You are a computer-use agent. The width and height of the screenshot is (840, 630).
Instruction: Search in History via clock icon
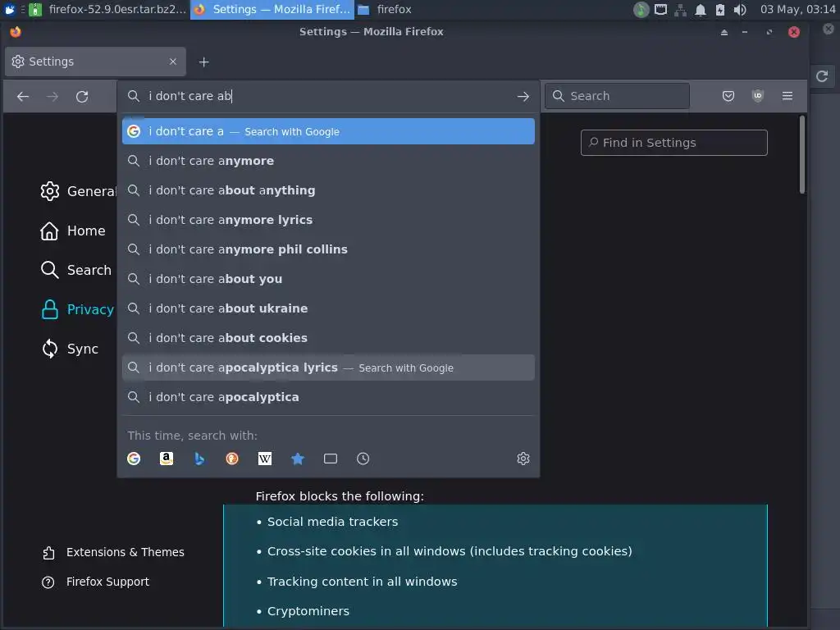point(363,459)
